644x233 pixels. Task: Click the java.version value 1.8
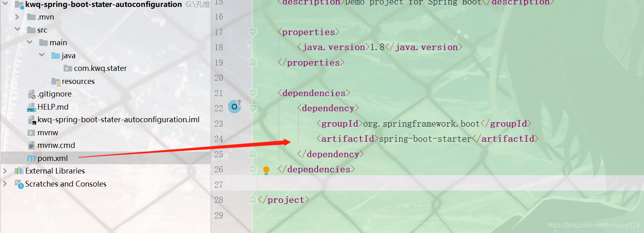pos(377,47)
